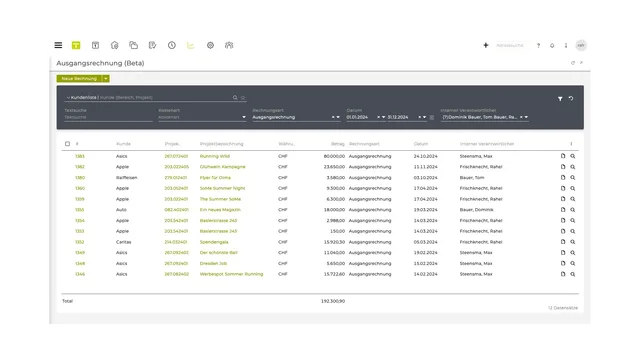Open document icon for invoice 1349
Screen dimensions: 640x360
click(563, 253)
